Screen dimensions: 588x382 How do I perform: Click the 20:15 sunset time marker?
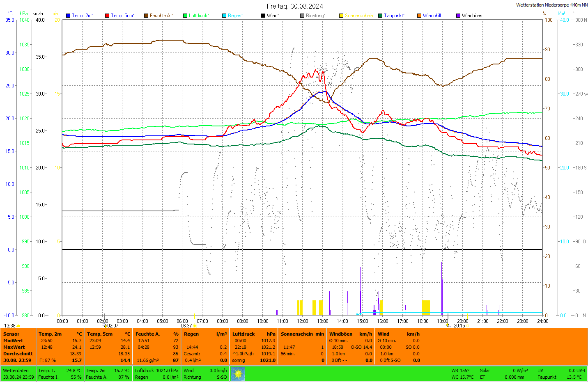click(x=459, y=326)
